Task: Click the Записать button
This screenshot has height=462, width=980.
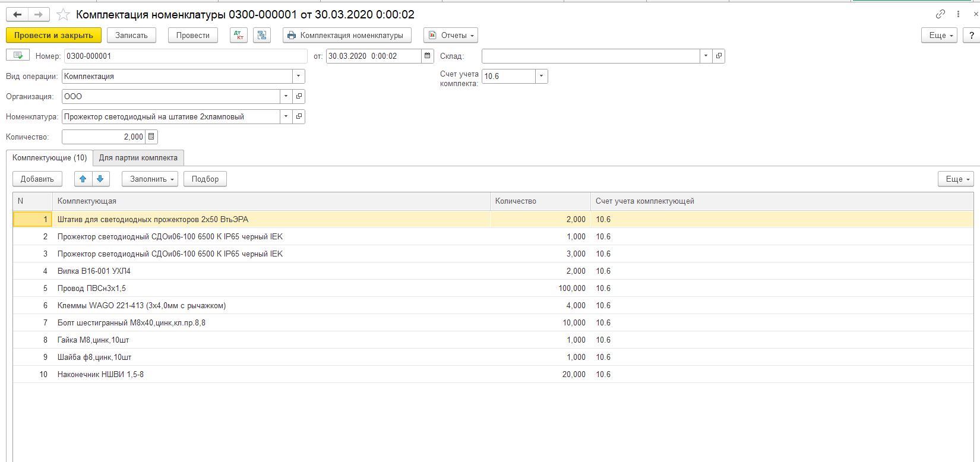Action: coord(131,36)
